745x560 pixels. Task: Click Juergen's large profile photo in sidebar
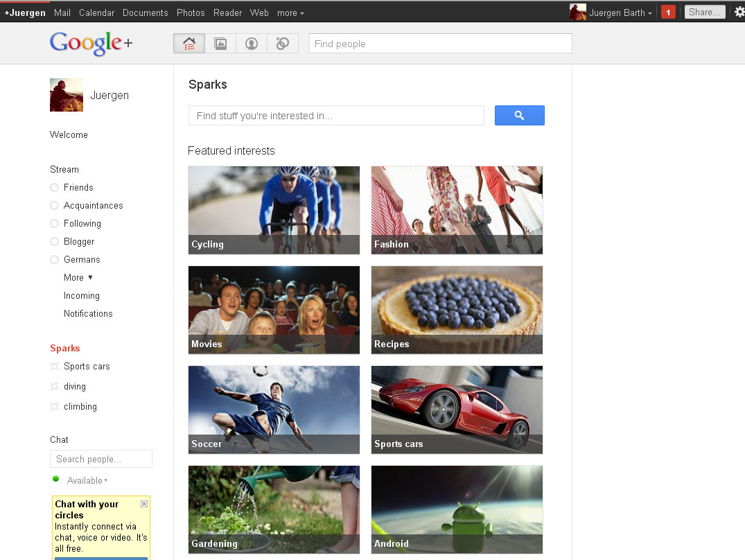pos(67,95)
